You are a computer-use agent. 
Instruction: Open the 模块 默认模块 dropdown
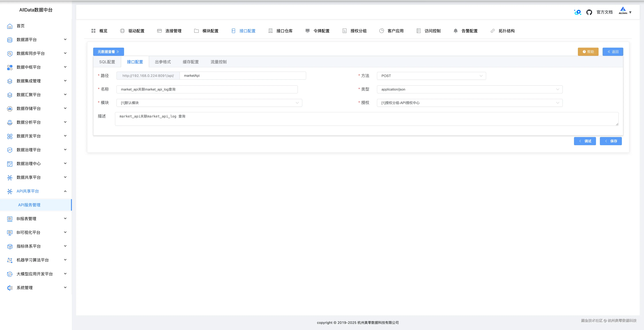(209, 103)
